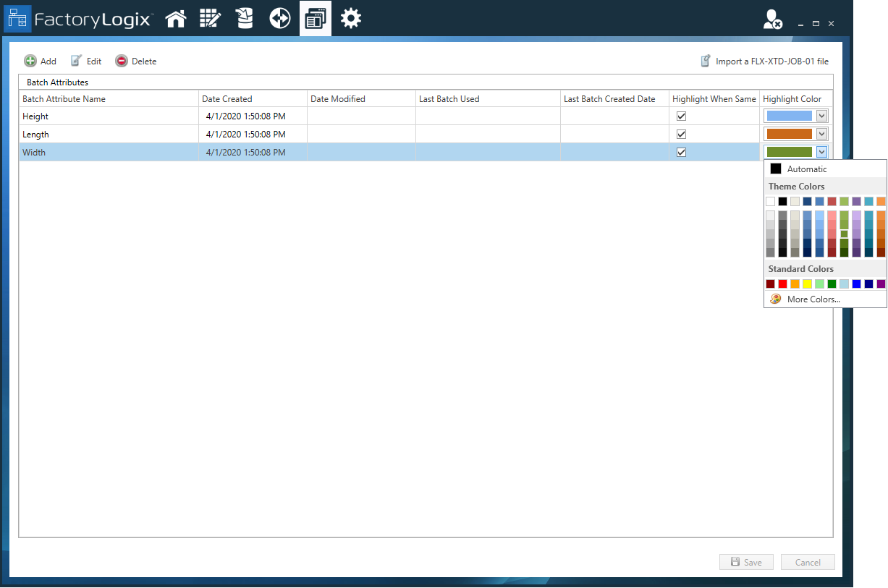The height and width of the screenshot is (588, 888).
Task: Expand the Height highlight color dropdown
Action: (x=821, y=116)
